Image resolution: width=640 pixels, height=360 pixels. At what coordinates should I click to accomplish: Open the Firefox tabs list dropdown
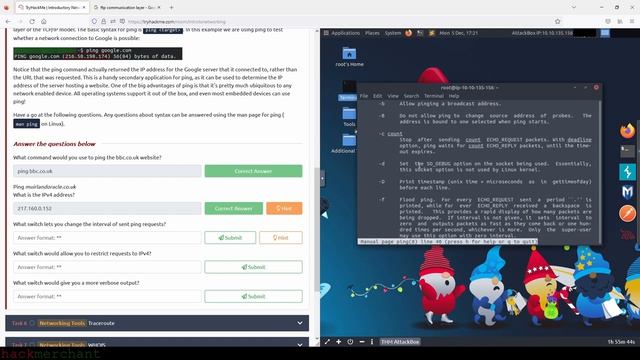click(x=574, y=7)
